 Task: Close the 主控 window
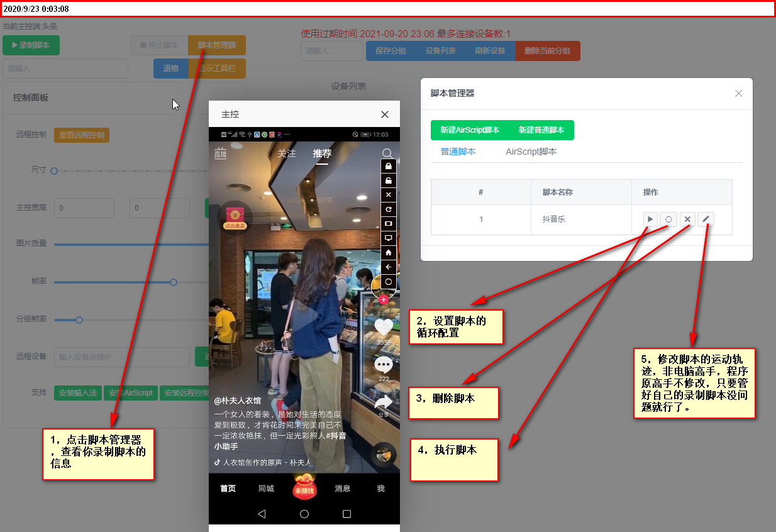point(385,114)
